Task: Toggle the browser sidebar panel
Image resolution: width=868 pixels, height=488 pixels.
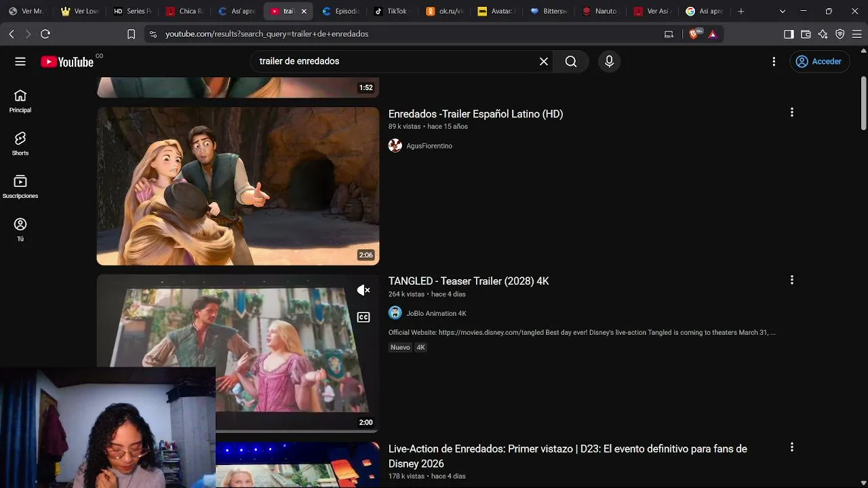Action: click(x=789, y=34)
